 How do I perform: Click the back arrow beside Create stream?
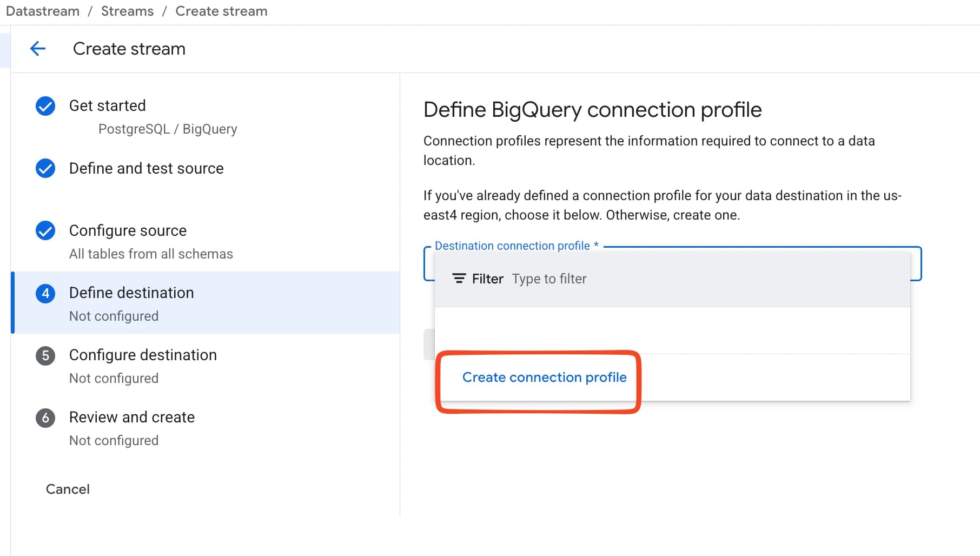click(37, 49)
